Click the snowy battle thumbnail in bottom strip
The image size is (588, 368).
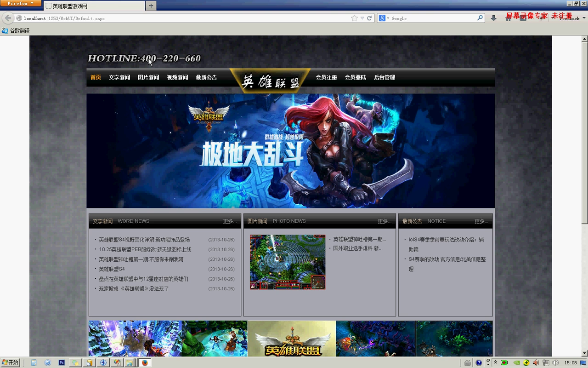[135, 339]
